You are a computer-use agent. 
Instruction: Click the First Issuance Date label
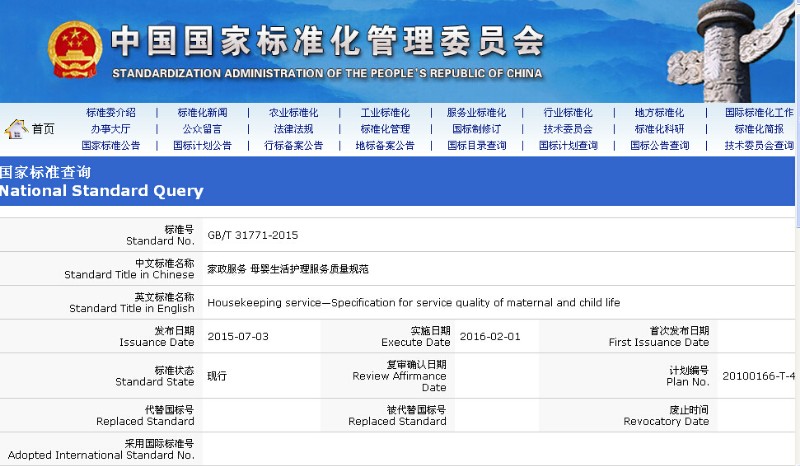pos(659,336)
